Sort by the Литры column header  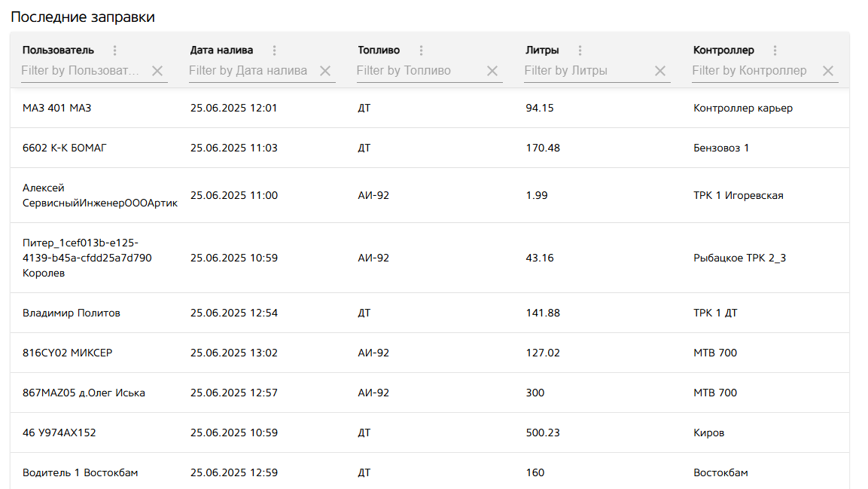point(542,50)
